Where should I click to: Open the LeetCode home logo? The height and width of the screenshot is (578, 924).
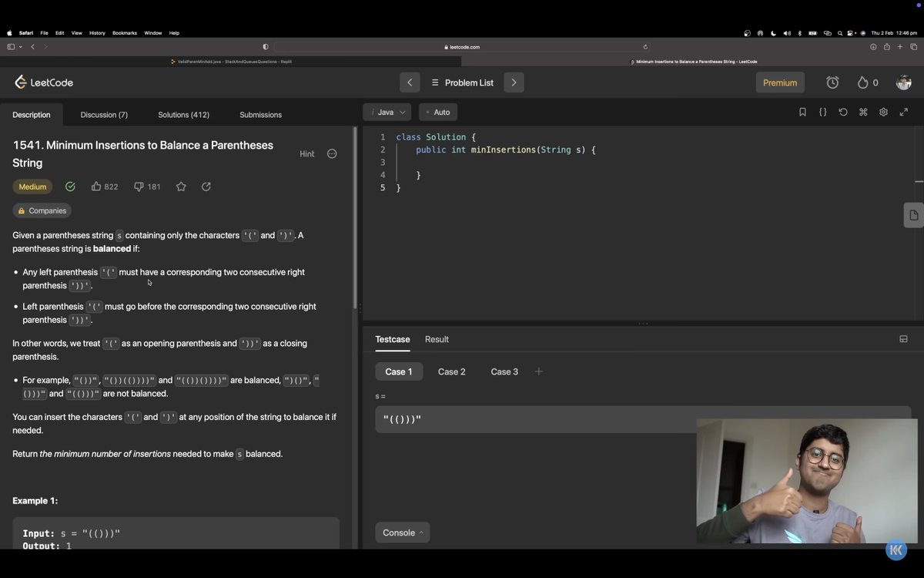tap(44, 82)
